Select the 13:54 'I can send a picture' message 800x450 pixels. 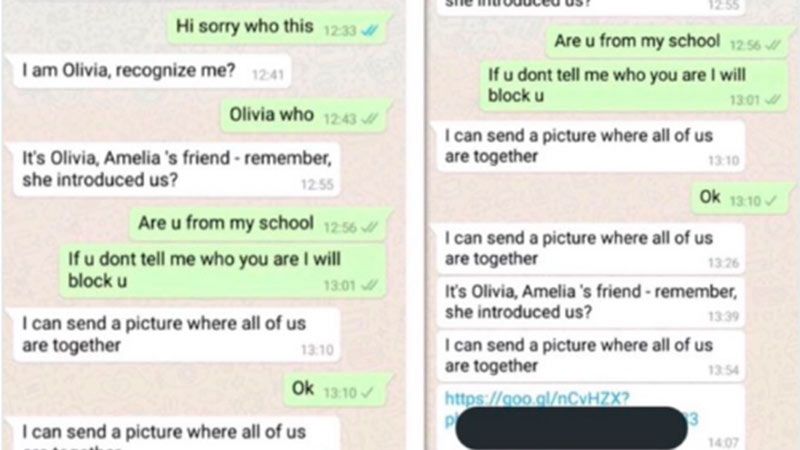(591, 356)
